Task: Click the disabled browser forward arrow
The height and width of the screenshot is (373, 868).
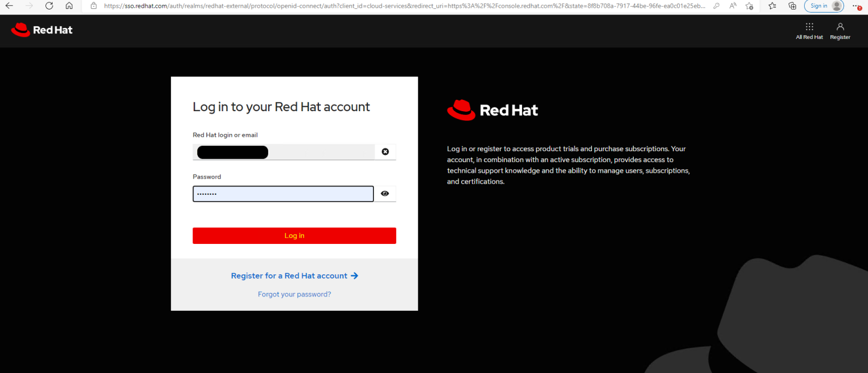Action: [x=29, y=5]
